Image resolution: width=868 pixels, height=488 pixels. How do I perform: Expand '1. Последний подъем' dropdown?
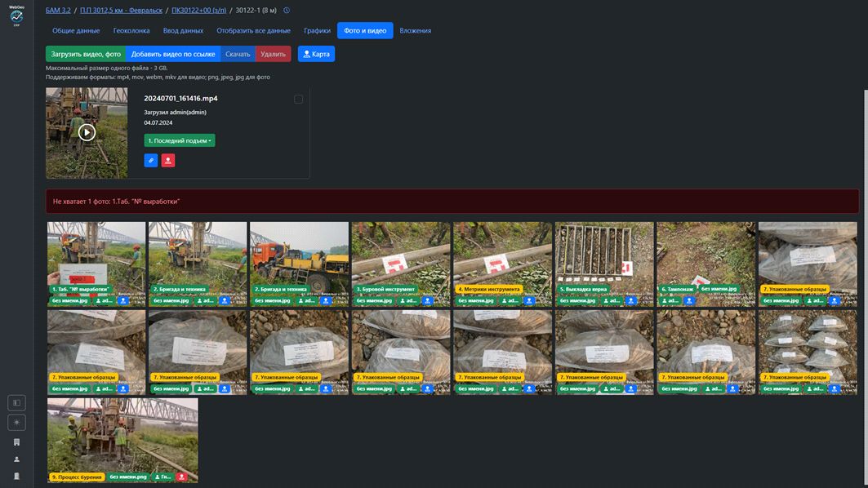point(180,140)
